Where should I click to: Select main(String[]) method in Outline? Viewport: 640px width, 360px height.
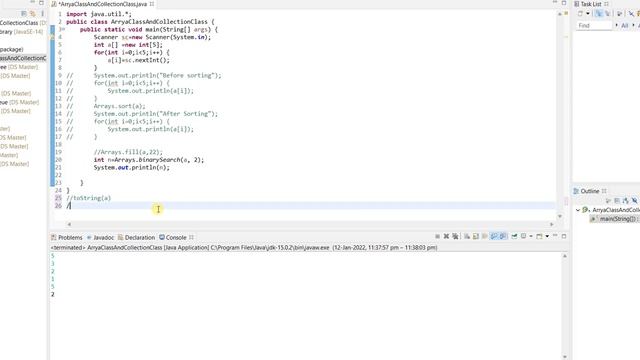click(x=615, y=219)
